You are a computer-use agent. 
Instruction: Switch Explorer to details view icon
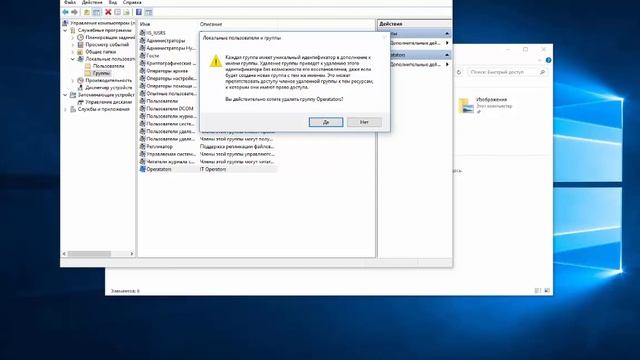tap(538, 291)
